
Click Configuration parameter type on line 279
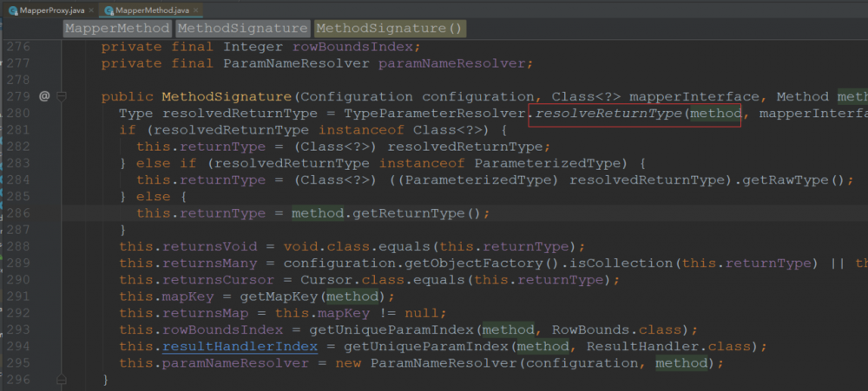[357, 97]
